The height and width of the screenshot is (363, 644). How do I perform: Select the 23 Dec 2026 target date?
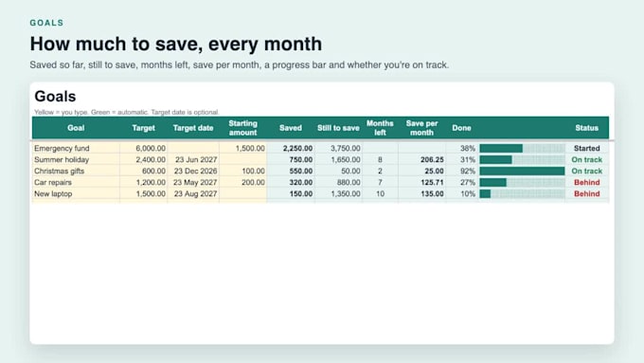pyautogui.click(x=193, y=171)
